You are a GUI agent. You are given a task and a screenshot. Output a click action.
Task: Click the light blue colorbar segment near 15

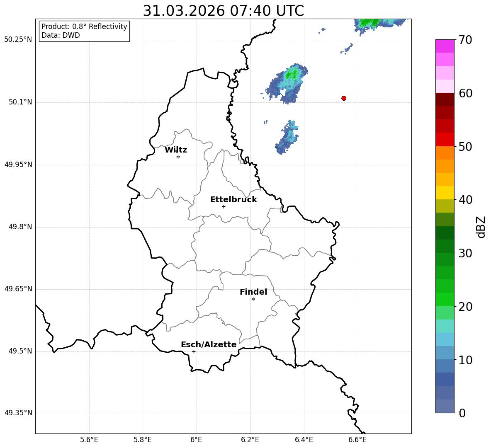(445, 339)
